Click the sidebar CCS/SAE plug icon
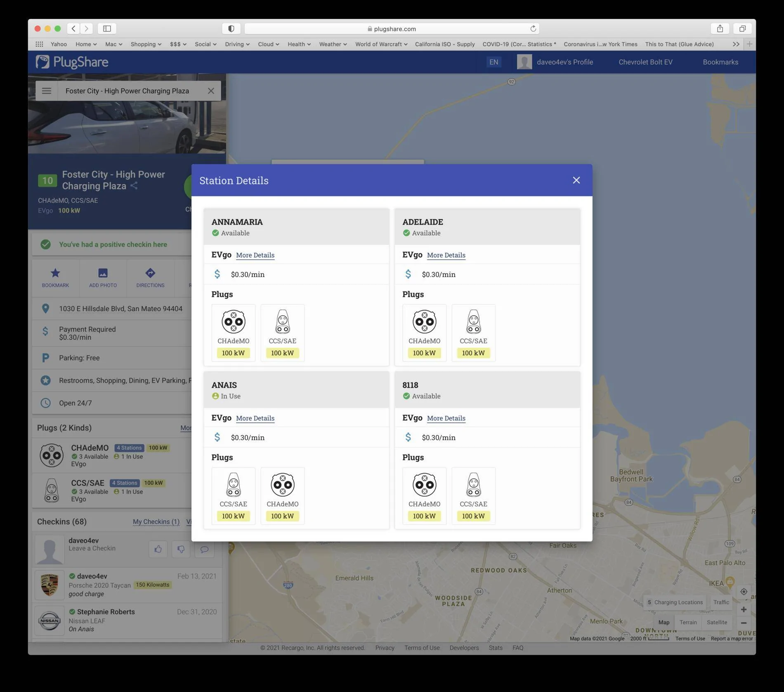The image size is (784, 692). tap(52, 491)
